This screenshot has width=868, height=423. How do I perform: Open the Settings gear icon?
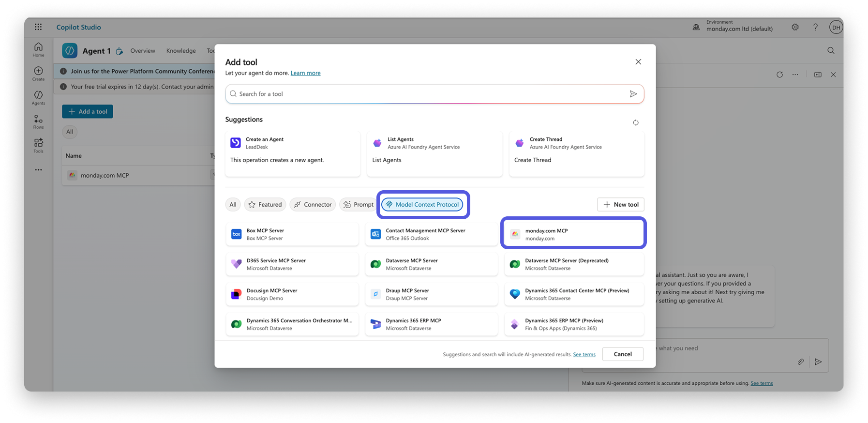(x=795, y=27)
